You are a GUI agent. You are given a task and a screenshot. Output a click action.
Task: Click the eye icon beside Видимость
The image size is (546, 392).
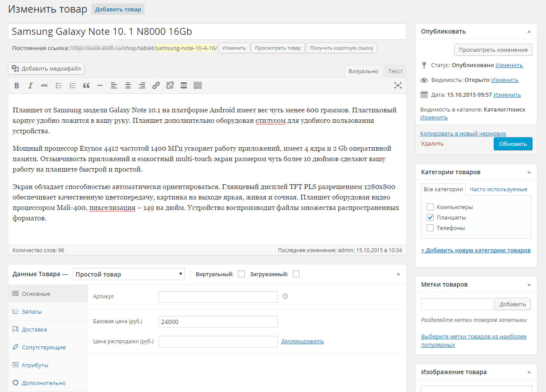[424, 80]
